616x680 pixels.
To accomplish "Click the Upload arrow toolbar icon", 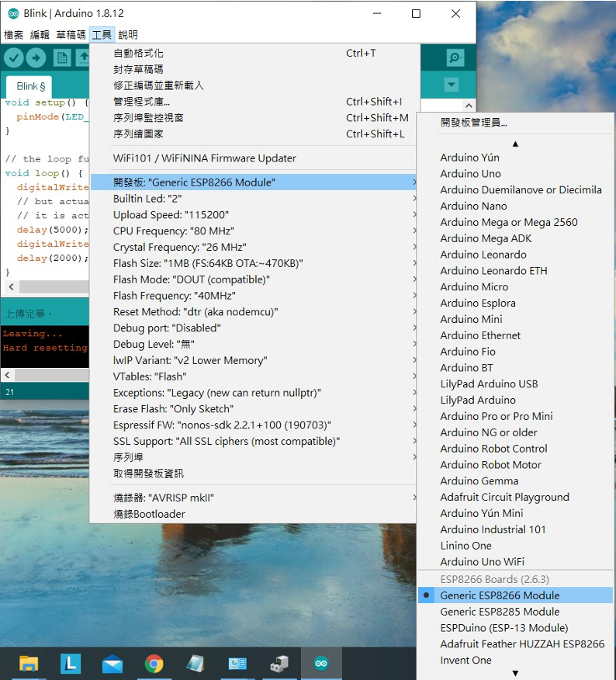I will point(36,57).
